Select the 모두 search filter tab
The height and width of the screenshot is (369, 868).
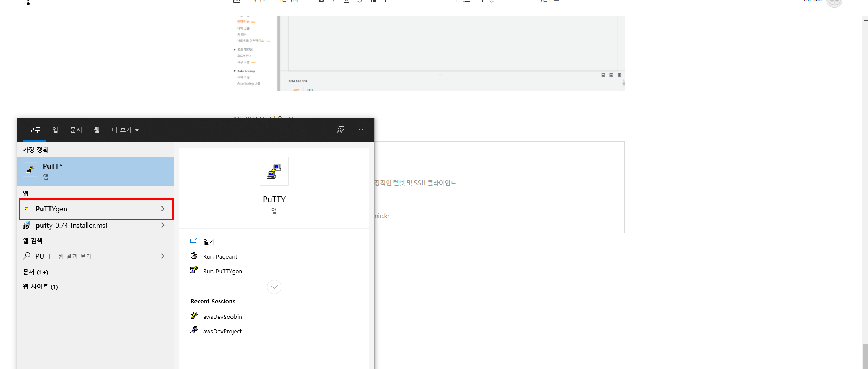(35, 130)
